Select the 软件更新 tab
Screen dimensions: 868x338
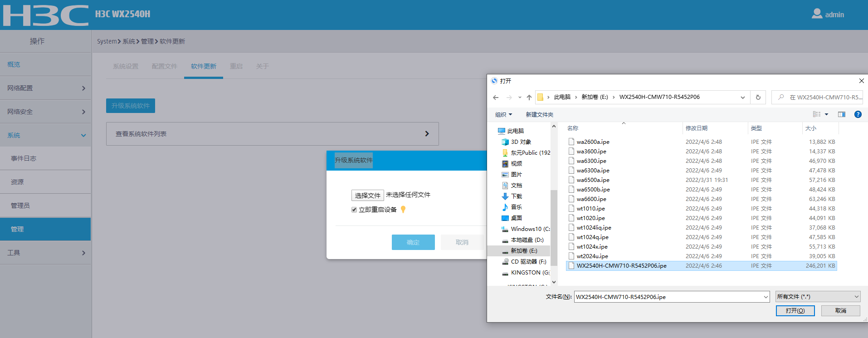pyautogui.click(x=204, y=66)
